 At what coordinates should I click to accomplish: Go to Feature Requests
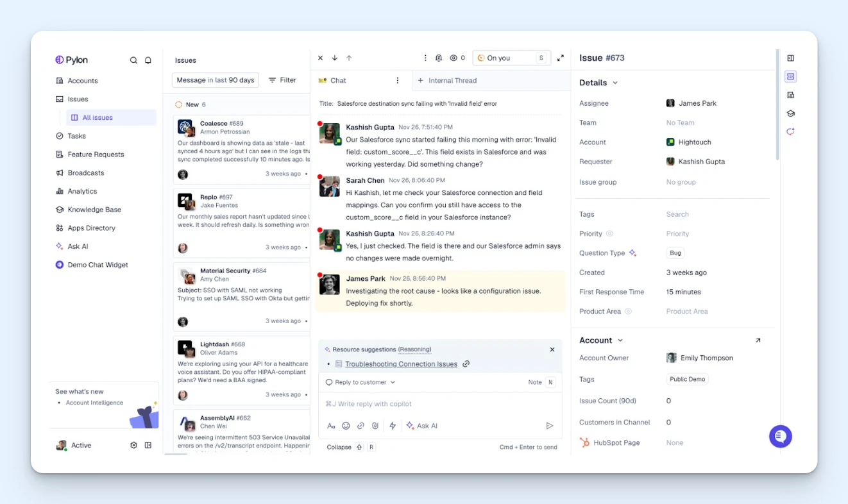point(96,155)
